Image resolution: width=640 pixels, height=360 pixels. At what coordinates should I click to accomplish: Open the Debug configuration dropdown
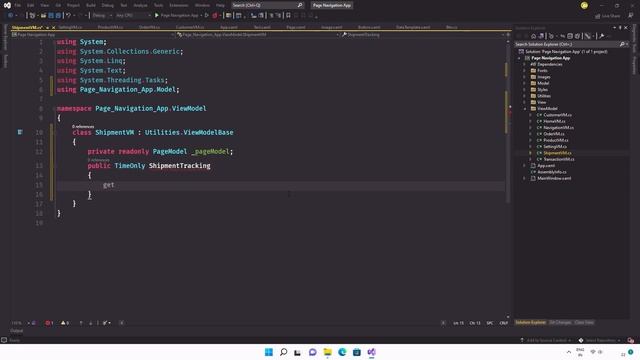click(102, 16)
